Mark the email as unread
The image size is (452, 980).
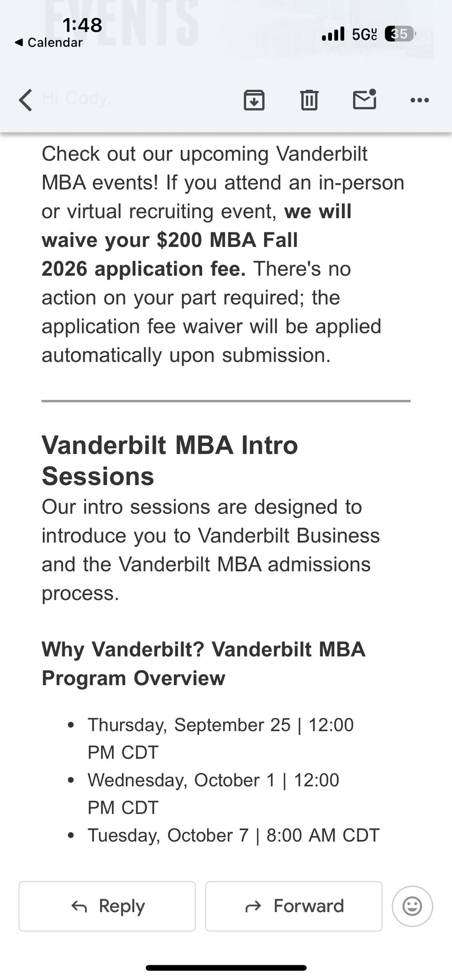coord(364,99)
